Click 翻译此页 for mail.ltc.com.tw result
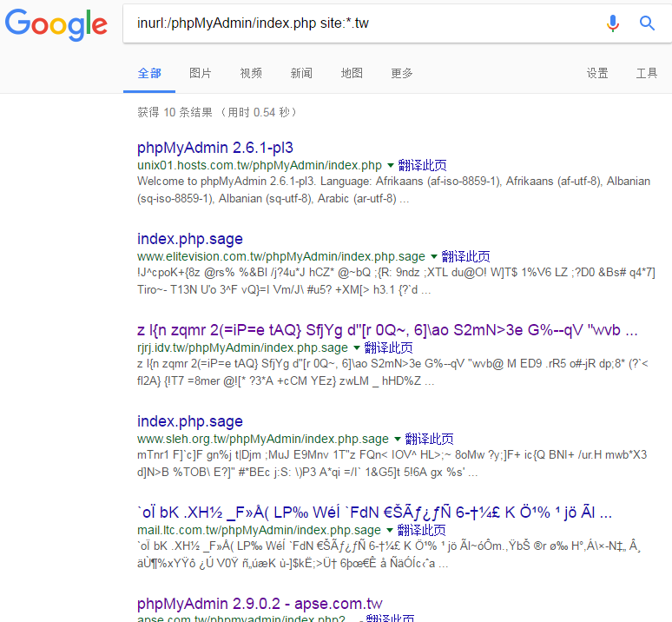This screenshot has width=672, height=622. coord(421,531)
